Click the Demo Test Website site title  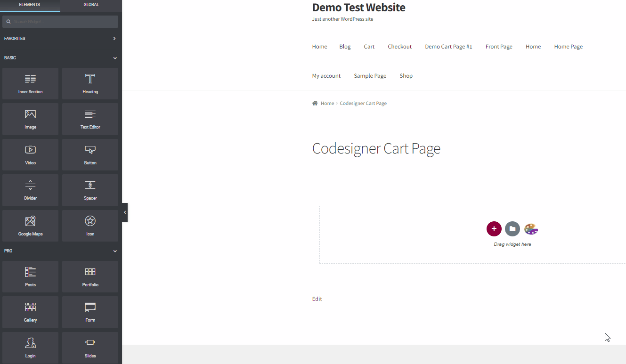coord(358,8)
